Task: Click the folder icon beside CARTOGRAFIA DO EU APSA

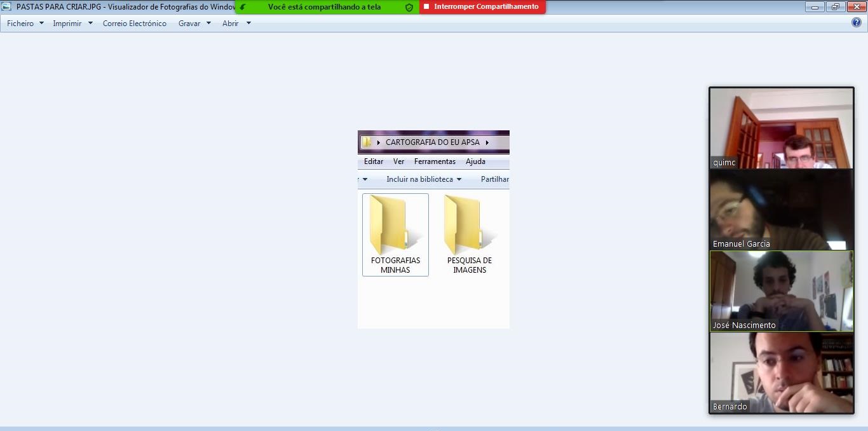Action: click(367, 142)
